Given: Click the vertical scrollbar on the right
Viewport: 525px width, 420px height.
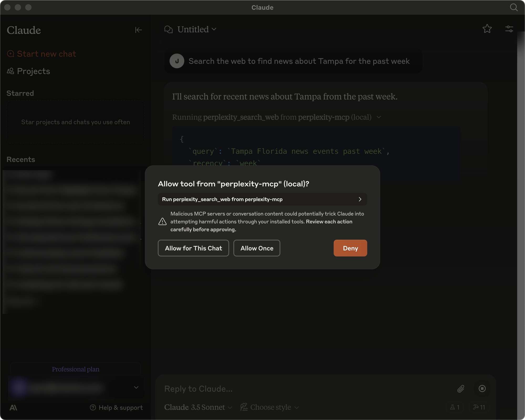Looking at the screenshot, I should pos(521,226).
